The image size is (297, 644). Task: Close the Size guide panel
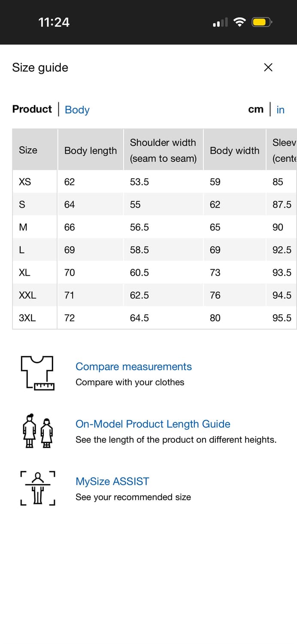point(268,67)
